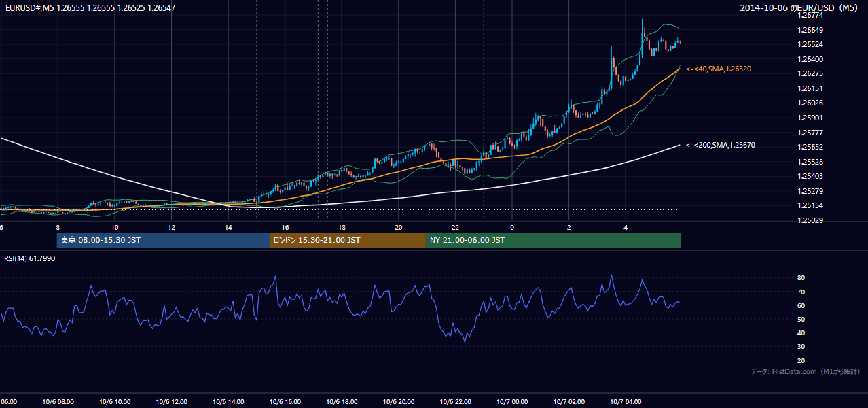Click the RSI axis value 30
The width and height of the screenshot is (868, 408).
pyautogui.click(x=801, y=347)
